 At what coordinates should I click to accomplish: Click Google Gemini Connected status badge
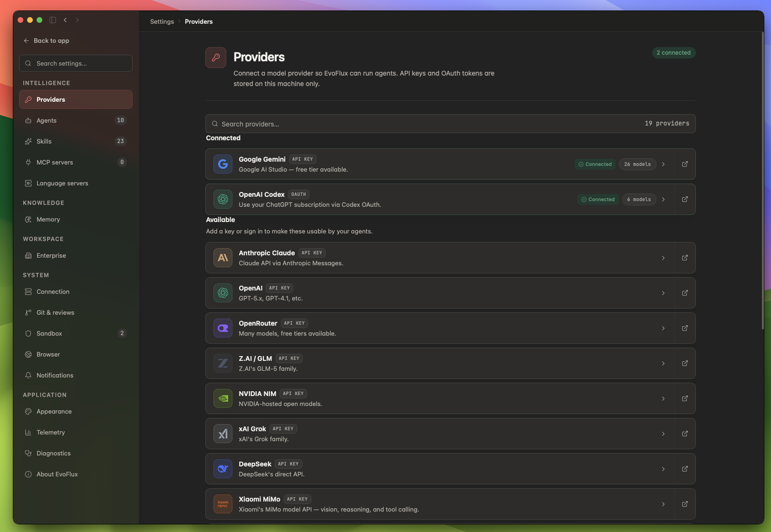[x=595, y=164]
